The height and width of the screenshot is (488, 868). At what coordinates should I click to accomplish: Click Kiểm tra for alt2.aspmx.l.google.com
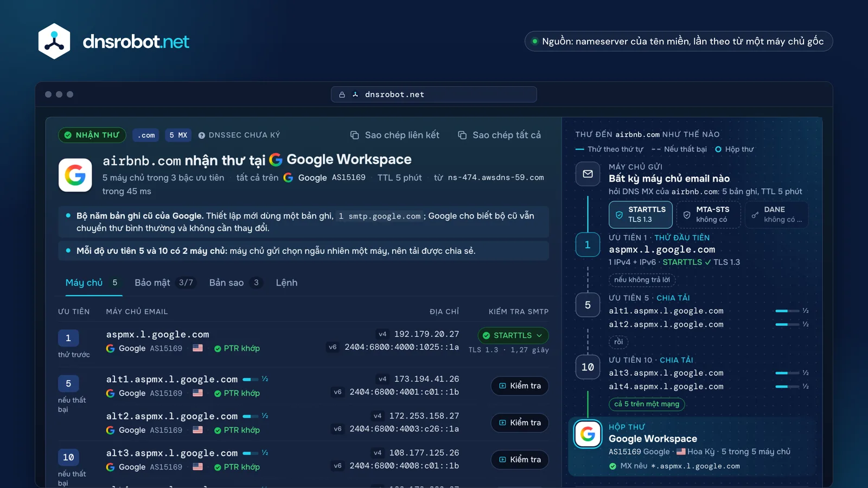pos(520,423)
